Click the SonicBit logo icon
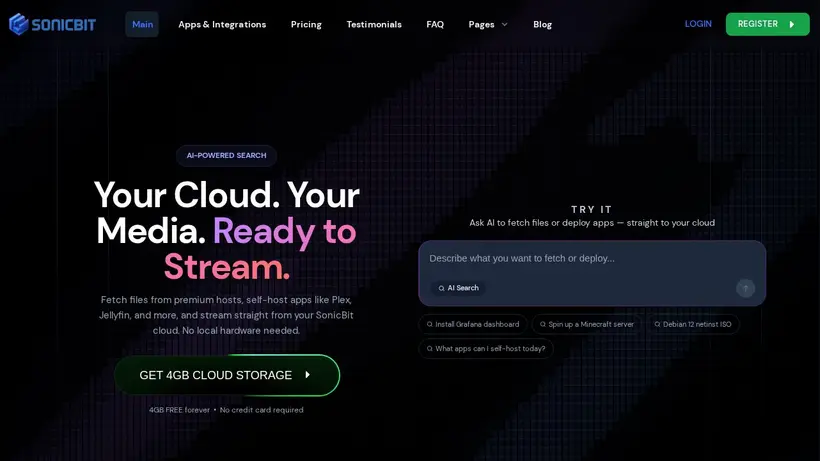The image size is (820, 461). (19, 24)
